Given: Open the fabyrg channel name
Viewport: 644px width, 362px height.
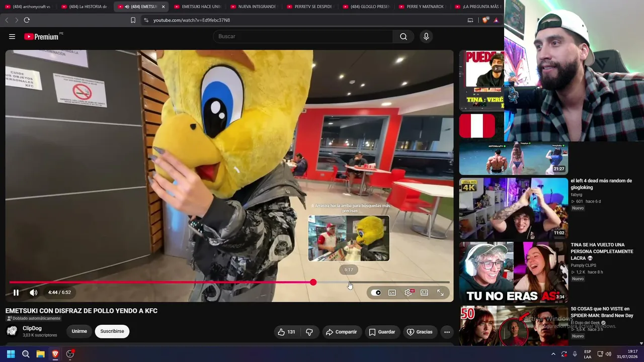Looking at the screenshot, I should (576, 195).
